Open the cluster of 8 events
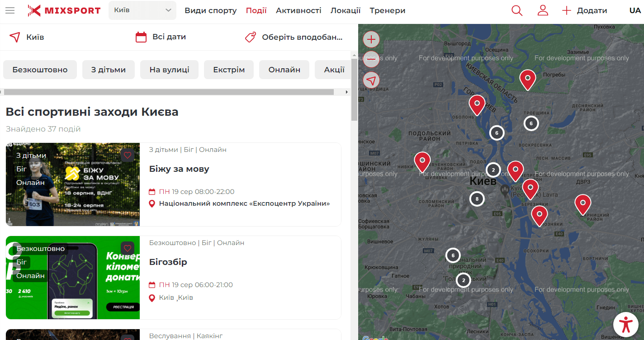The width and height of the screenshot is (644, 340). pos(477,199)
